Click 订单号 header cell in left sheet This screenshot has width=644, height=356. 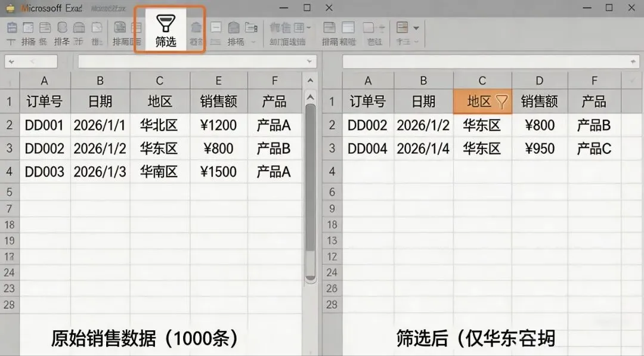45,101
